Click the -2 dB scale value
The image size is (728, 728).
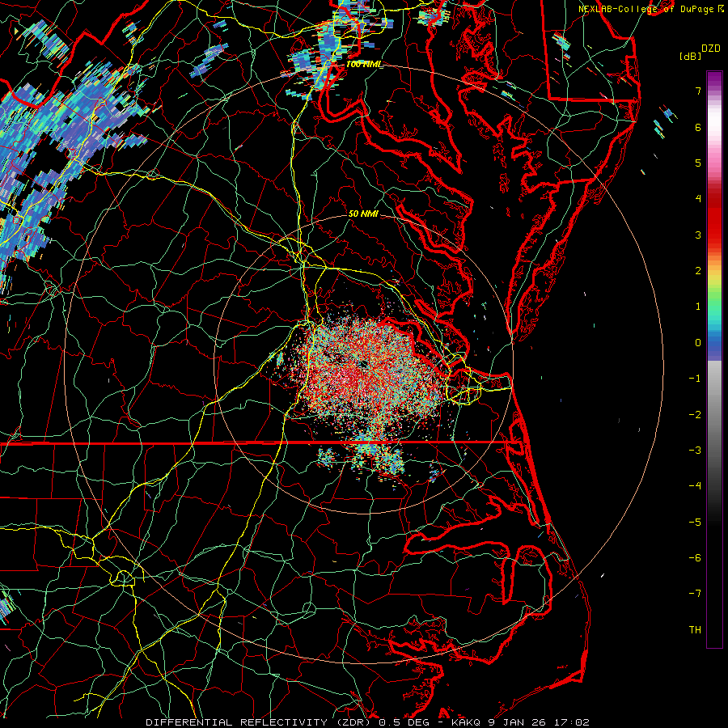(x=695, y=415)
